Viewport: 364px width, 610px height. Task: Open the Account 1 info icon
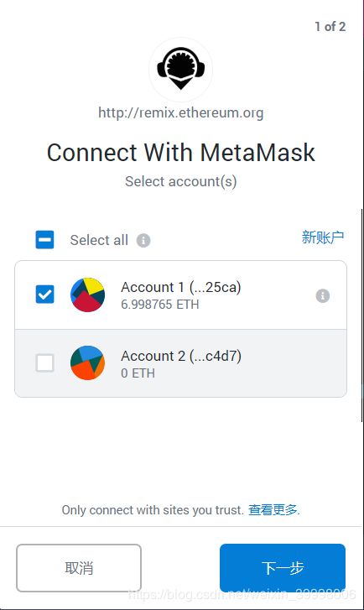(322, 295)
